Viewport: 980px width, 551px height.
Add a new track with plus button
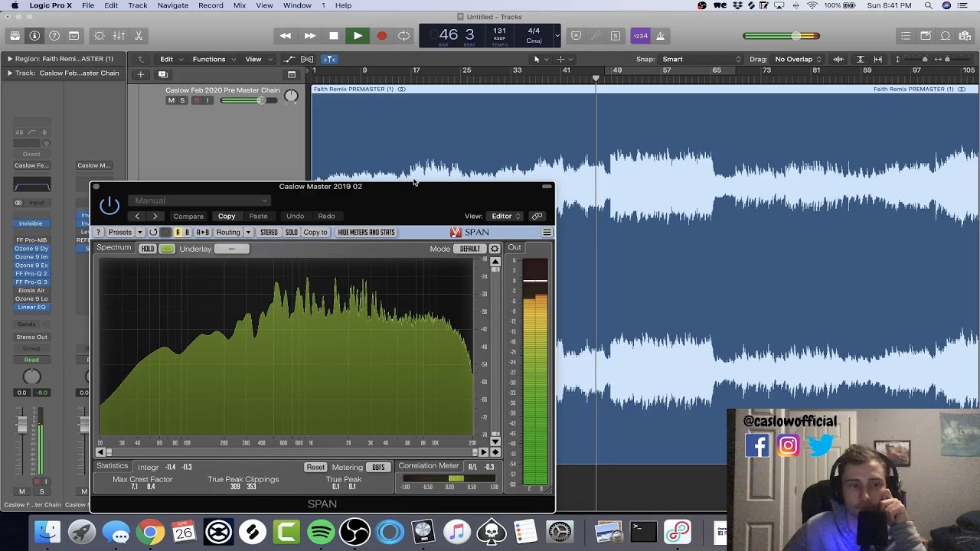click(x=141, y=74)
